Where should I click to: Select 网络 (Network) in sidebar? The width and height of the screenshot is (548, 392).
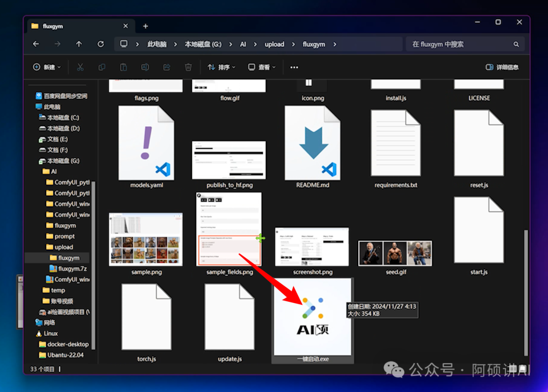tap(46, 323)
